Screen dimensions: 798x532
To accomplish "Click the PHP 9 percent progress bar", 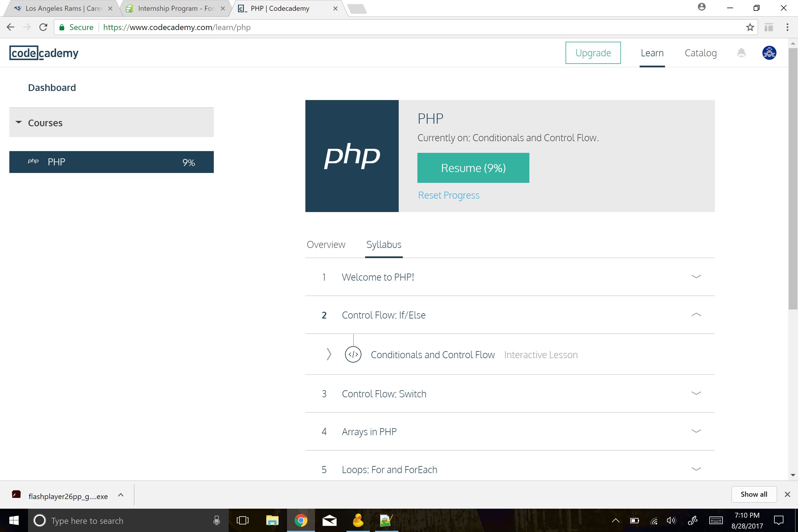I will tap(112, 162).
